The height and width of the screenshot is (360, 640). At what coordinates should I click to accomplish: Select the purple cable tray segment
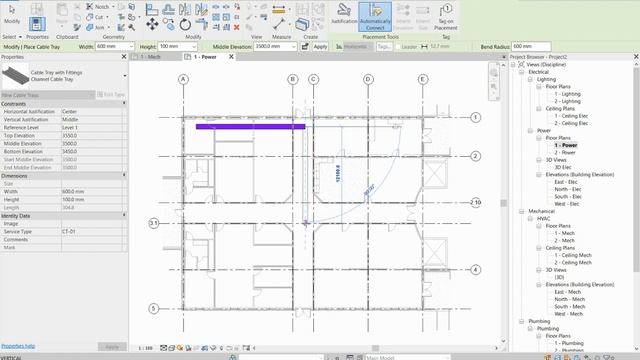(x=250, y=127)
